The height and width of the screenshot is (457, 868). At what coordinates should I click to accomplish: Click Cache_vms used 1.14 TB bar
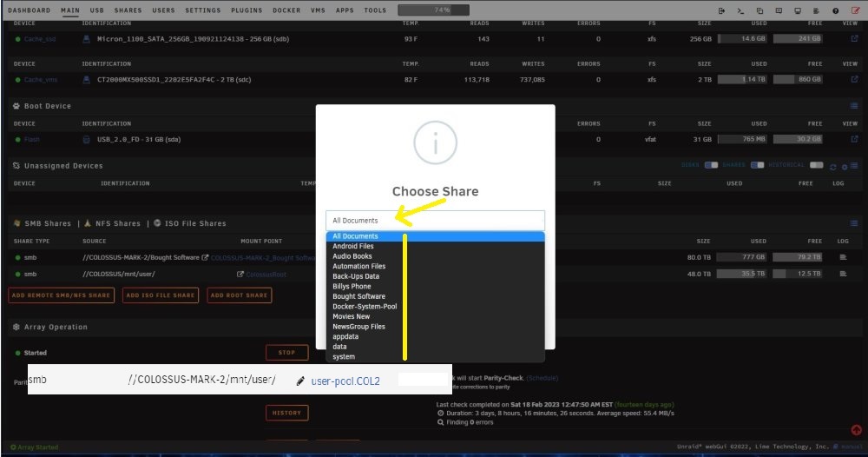pyautogui.click(x=742, y=79)
